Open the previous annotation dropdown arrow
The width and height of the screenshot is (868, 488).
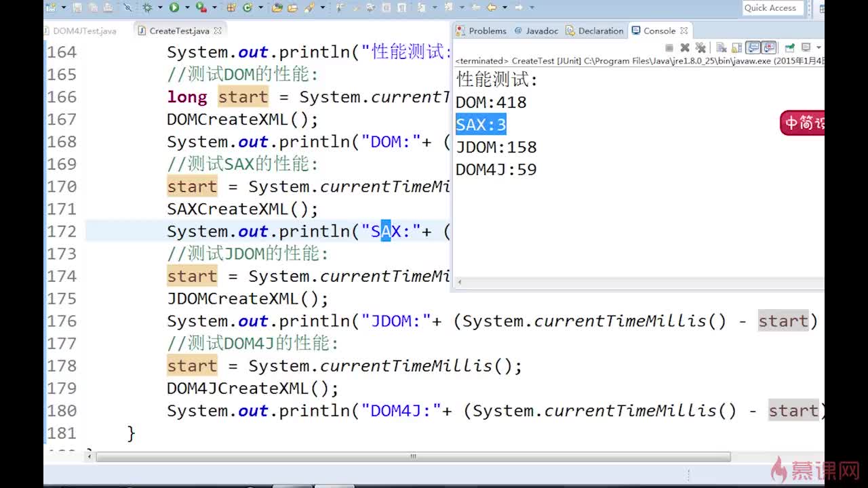click(x=461, y=8)
